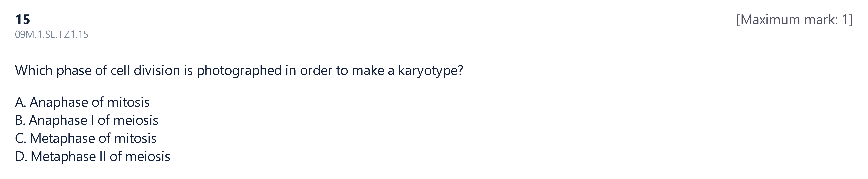Image resolution: width=868 pixels, height=179 pixels.
Task: Click the word 'photographed' in the question
Action: tap(239, 71)
